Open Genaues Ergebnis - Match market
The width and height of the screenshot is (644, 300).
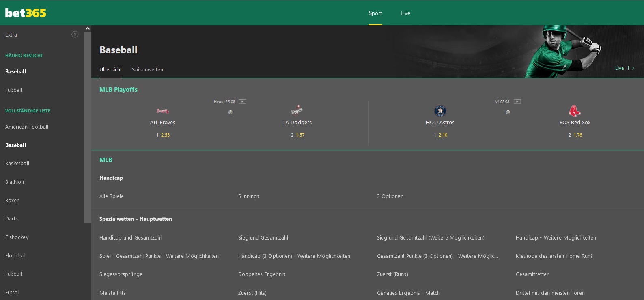click(x=408, y=293)
